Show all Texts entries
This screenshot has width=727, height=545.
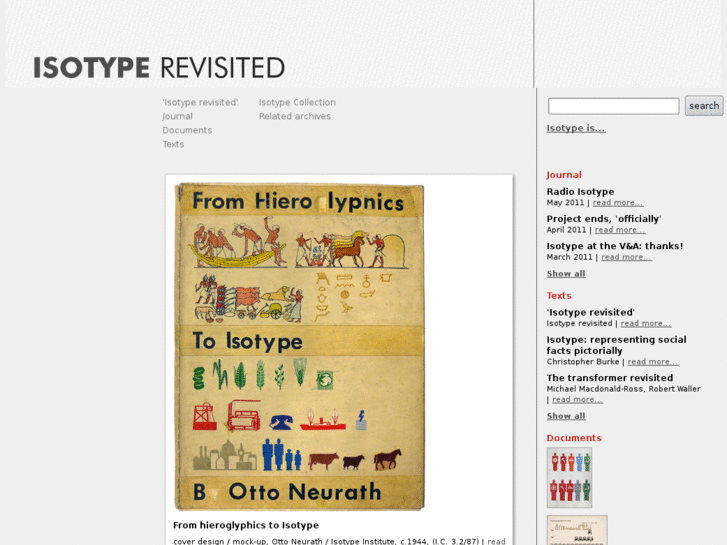565,416
